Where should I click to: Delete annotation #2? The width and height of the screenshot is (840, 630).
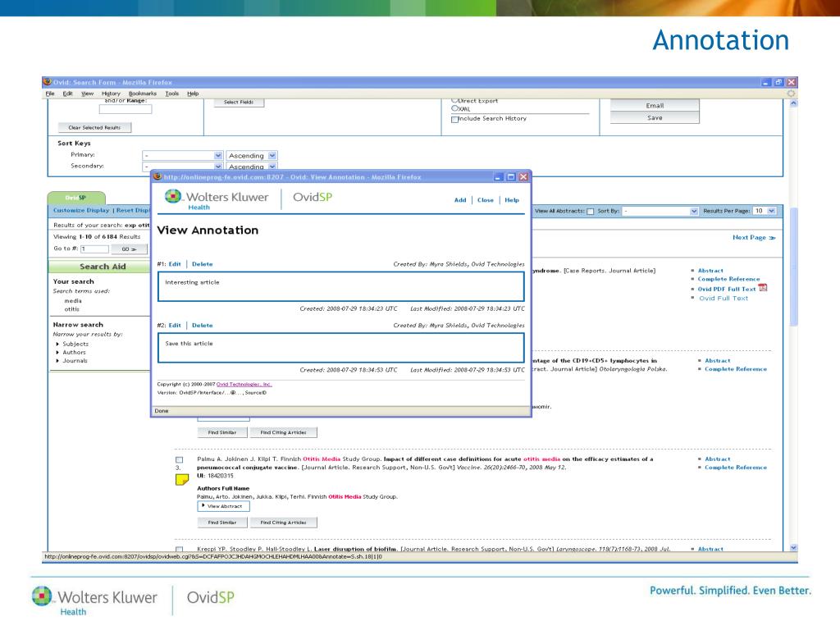pos(203,325)
